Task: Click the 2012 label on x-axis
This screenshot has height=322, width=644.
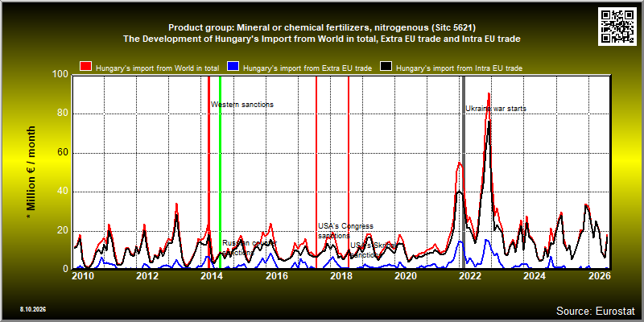Action: click(147, 276)
